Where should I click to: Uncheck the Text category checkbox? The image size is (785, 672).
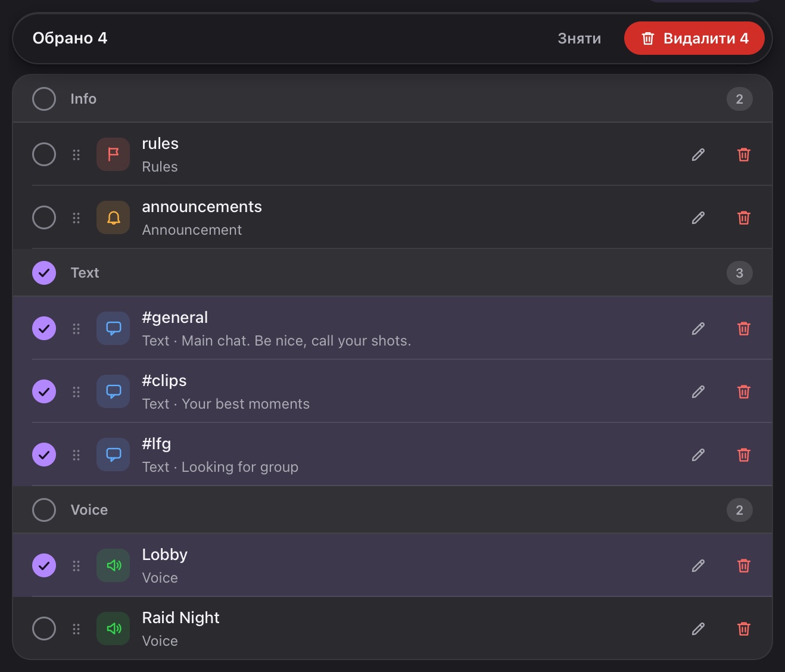(44, 273)
